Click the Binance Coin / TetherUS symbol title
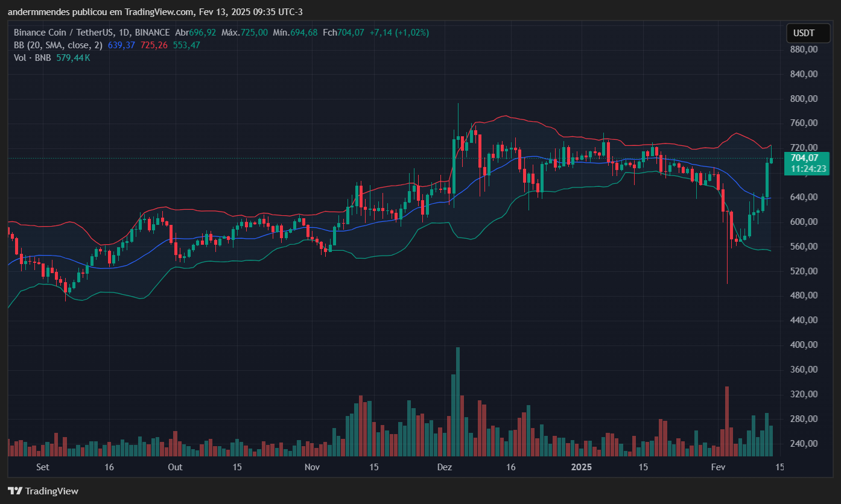Image resolution: width=841 pixels, height=504 pixels. pyautogui.click(x=93, y=33)
